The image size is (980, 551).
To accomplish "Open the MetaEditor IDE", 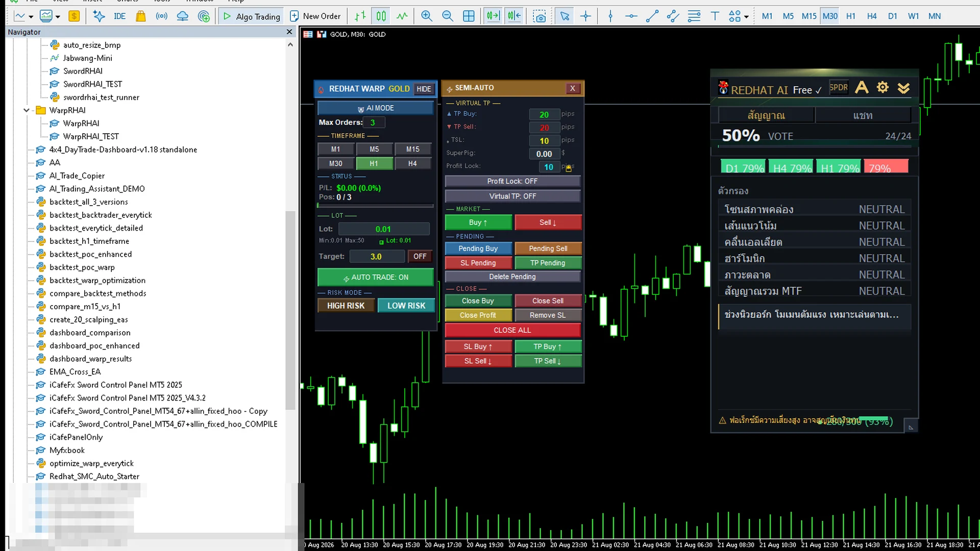I will [x=120, y=16].
